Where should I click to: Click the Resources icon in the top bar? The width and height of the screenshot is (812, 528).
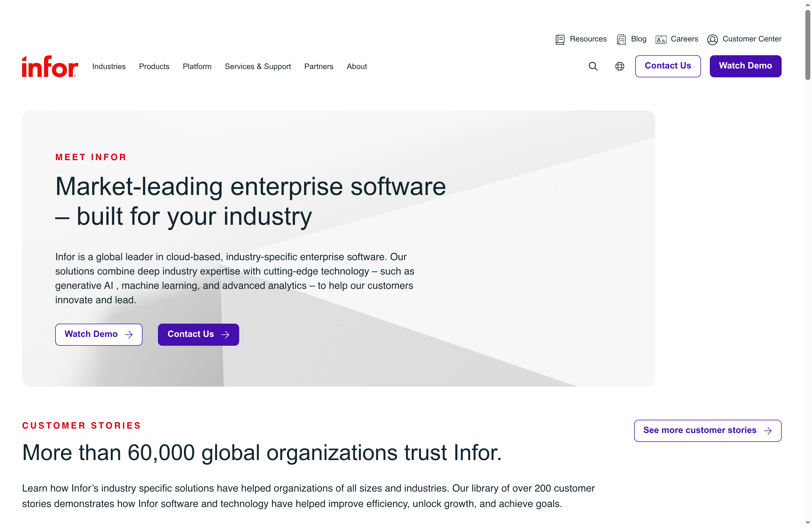pyautogui.click(x=560, y=39)
